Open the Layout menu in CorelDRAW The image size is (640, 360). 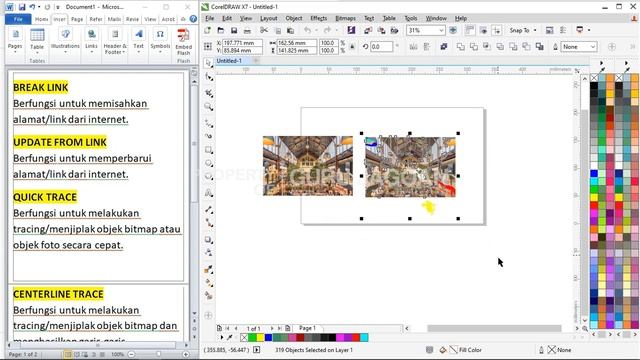coord(269,18)
